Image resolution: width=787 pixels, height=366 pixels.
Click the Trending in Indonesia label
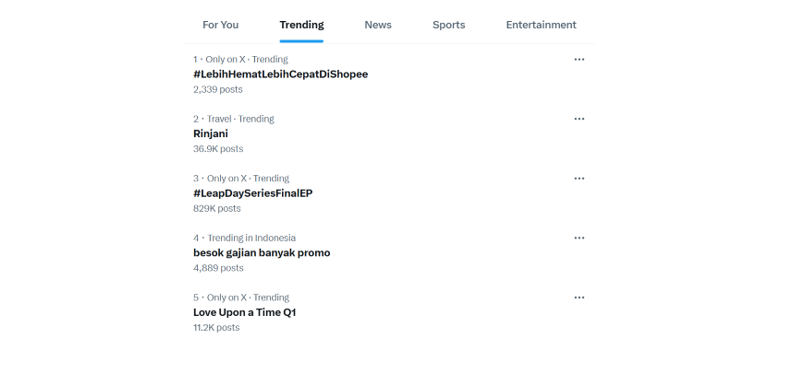pyautogui.click(x=251, y=238)
